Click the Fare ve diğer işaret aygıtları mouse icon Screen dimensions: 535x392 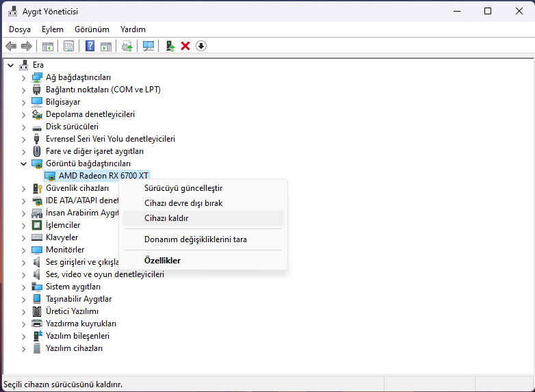coord(37,151)
